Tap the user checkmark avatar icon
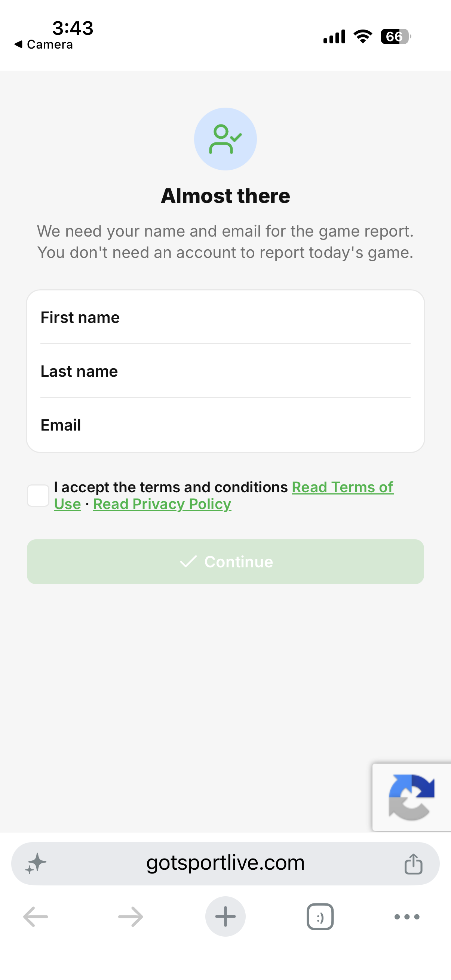 [225, 139]
